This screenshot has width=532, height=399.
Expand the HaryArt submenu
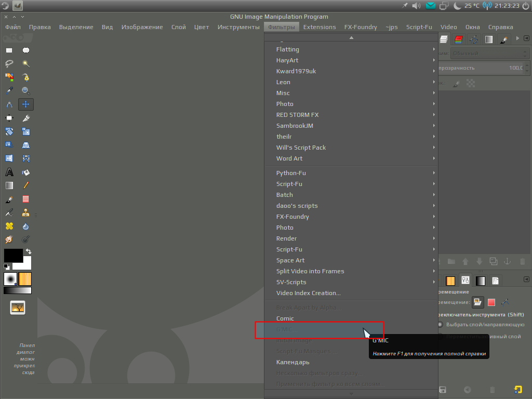click(x=352, y=60)
